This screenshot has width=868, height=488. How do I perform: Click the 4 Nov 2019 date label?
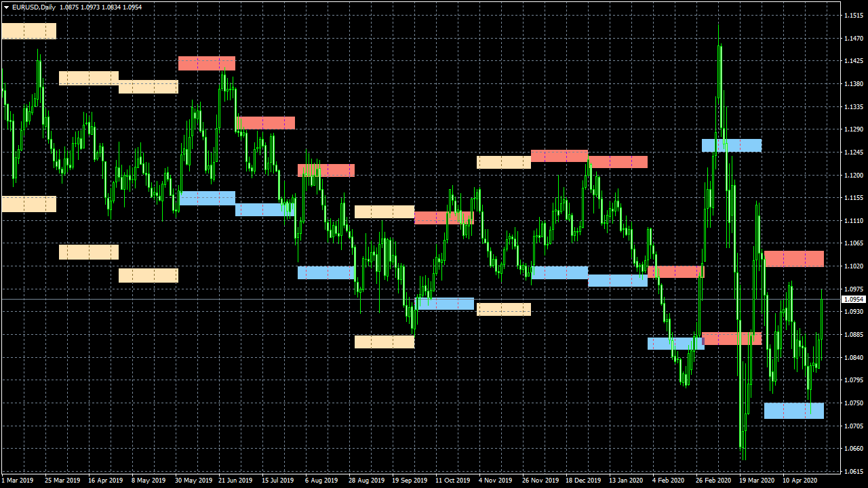point(495,481)
